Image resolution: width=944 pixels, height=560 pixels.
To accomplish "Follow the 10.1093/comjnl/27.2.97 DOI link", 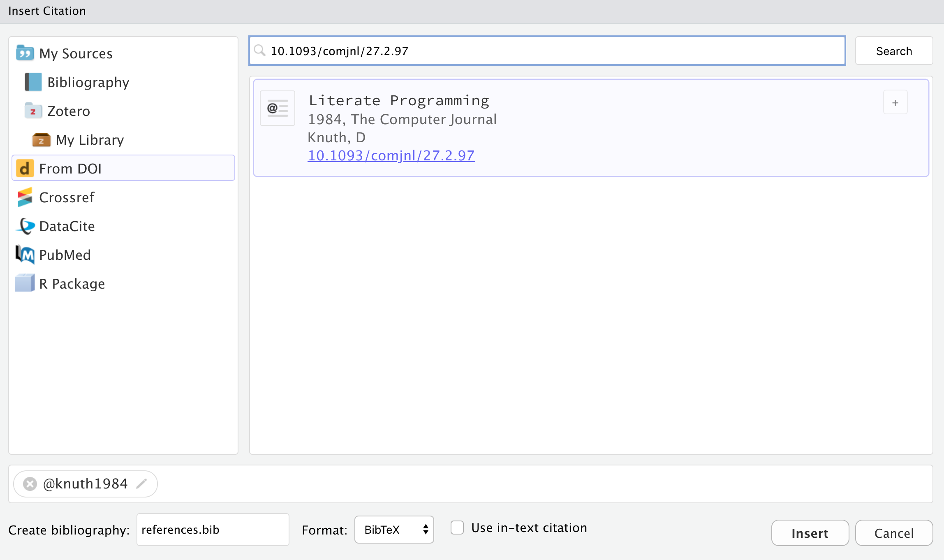I will pos(391,155).
